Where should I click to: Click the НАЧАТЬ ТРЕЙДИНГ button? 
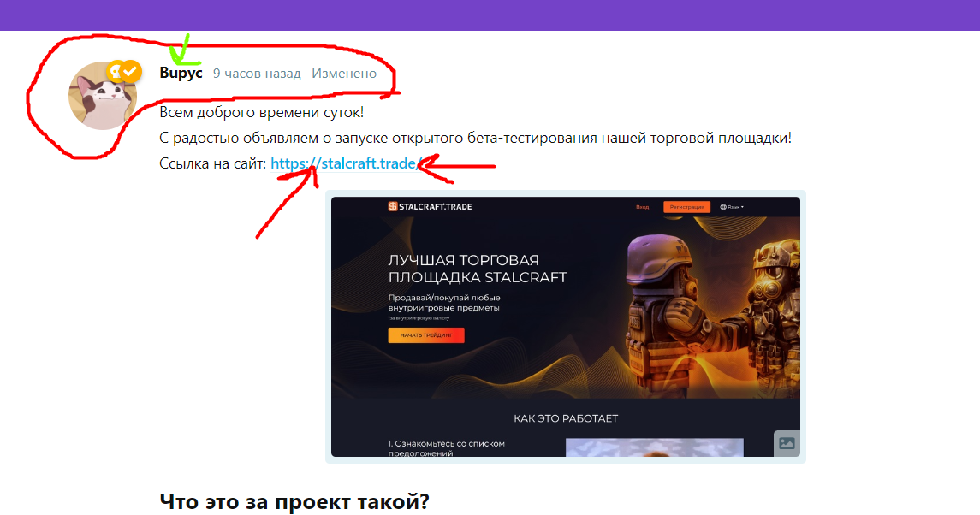click(426, 335)
